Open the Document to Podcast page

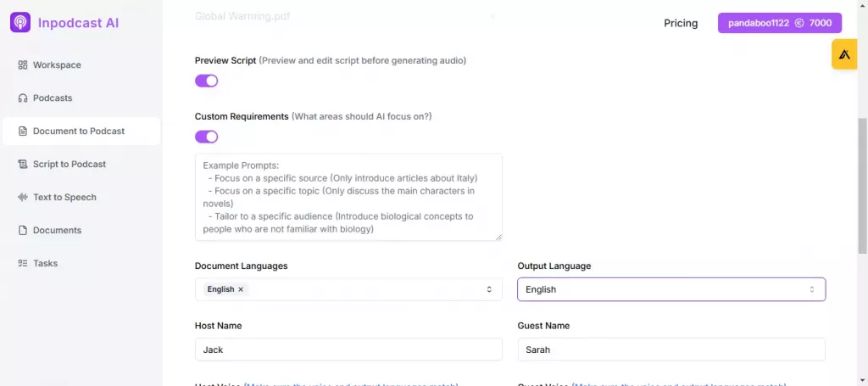click(x=79, y=131)
